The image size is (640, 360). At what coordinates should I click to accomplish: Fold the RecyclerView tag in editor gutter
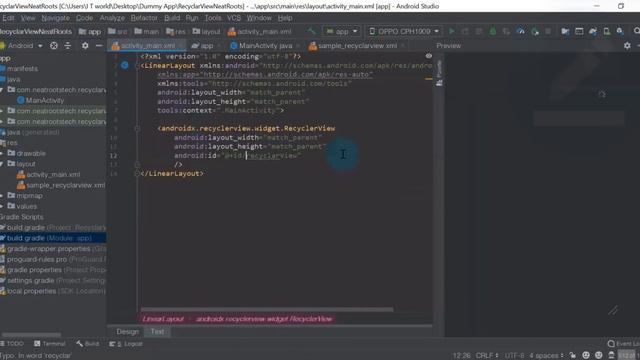coord(137,129)
